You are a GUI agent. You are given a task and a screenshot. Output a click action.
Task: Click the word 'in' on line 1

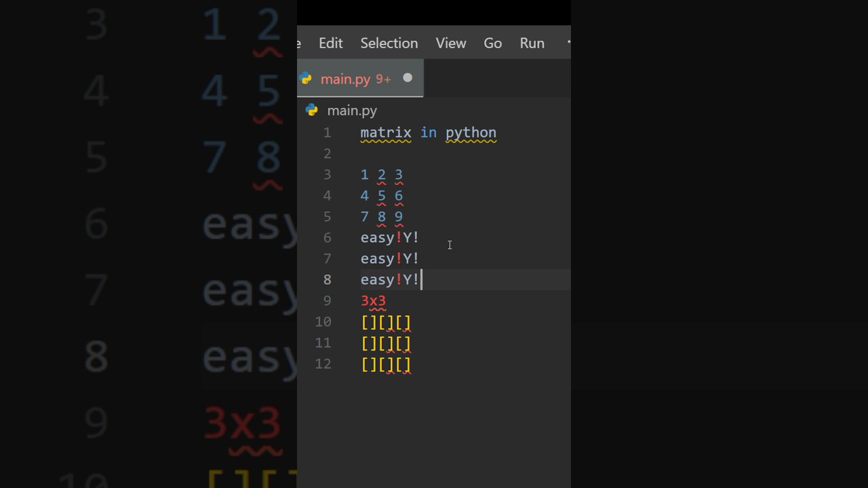(429, 132)
